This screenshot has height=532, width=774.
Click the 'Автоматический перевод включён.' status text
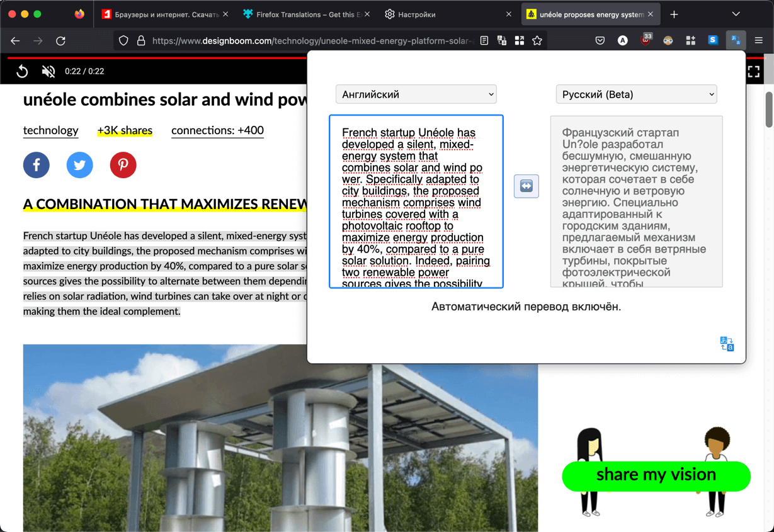(526, 307)
